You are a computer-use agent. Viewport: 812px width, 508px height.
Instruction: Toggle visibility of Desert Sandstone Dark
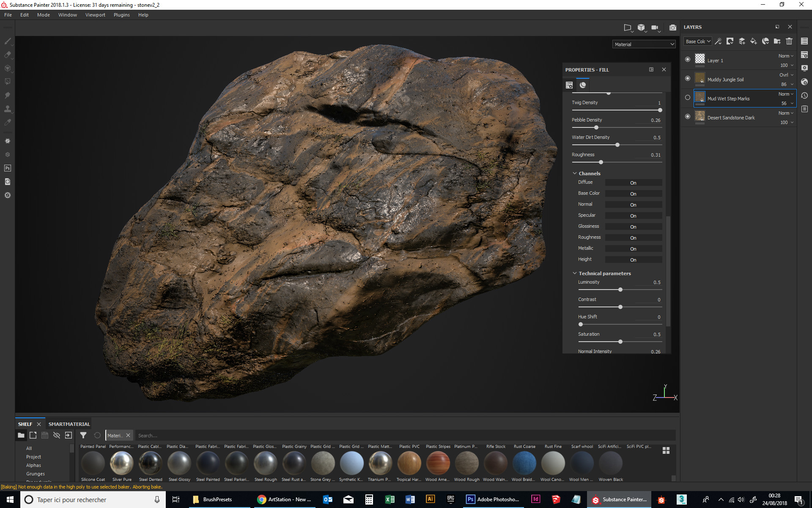click(x=688, y=117)
